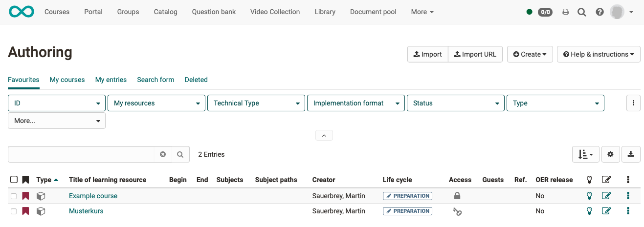Click the search magnifier in top bar
644x227 pixels.
581,12
